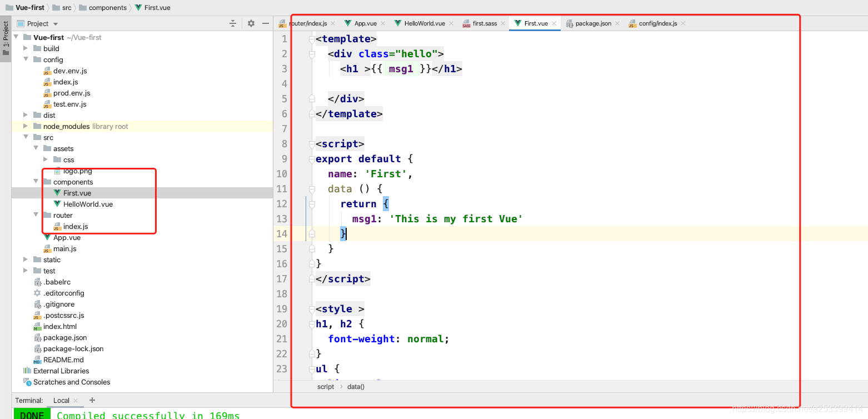
Task: Select index.html in project tree
Action: point(60,326)
